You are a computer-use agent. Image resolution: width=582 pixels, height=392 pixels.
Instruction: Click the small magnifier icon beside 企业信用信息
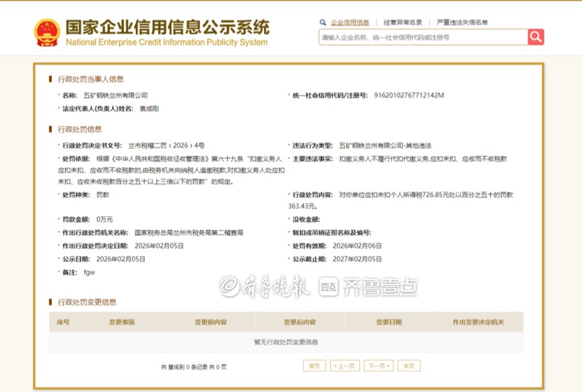click(x=323, y=22)
